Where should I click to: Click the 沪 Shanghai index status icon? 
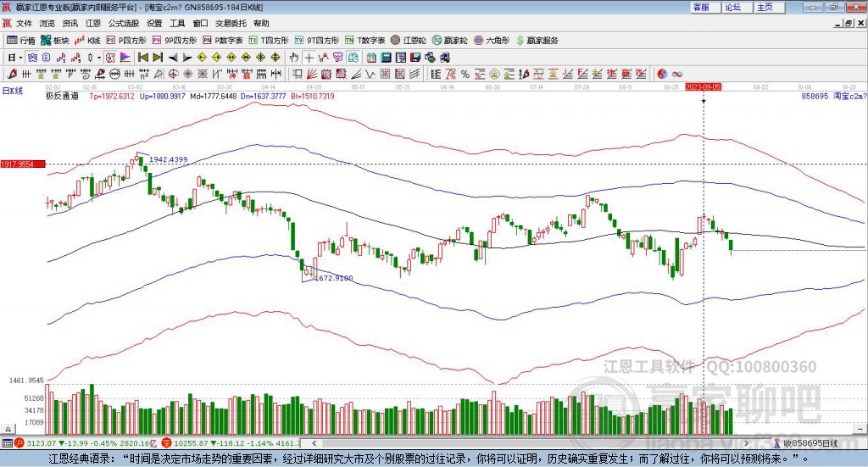tap(19, 443)
